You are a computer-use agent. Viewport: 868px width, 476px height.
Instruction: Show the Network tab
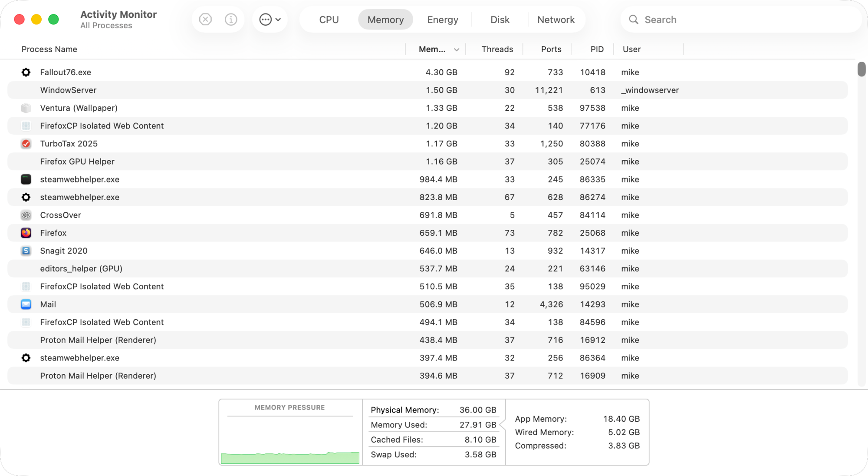556,20
